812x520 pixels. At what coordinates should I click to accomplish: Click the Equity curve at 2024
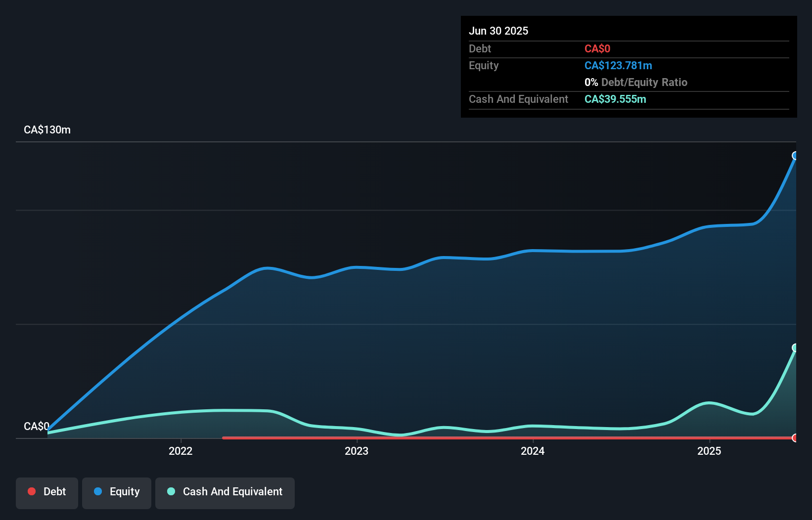tap(532, 251)
